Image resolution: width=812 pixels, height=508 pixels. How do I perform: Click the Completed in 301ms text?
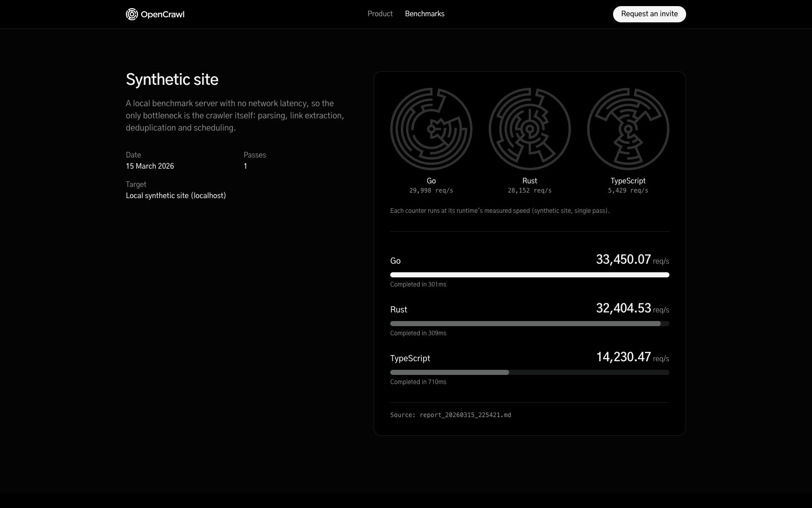(418, 284)
